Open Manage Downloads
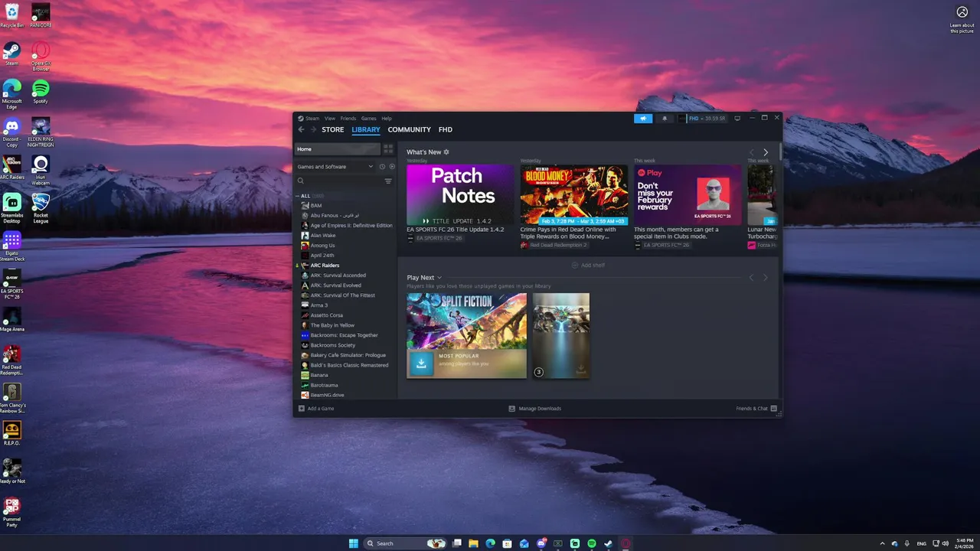The image size is (980, 551). [x=535, y=409]
